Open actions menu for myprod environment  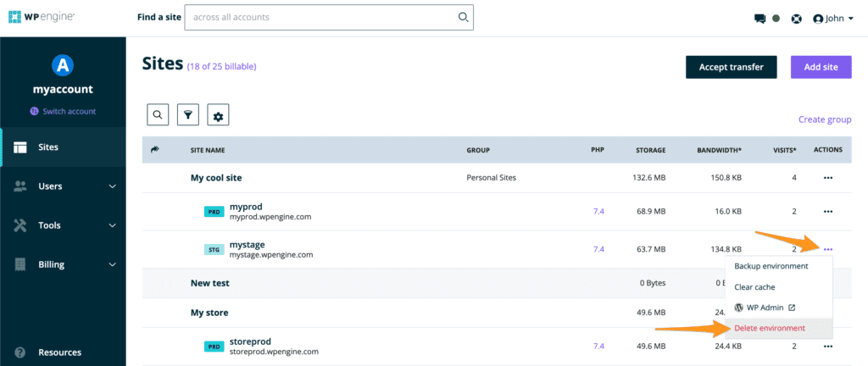pos(827,212)
